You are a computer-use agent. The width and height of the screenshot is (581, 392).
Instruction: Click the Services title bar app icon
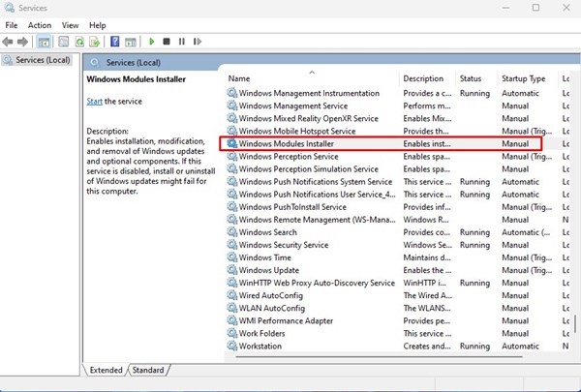click(10, 8)
